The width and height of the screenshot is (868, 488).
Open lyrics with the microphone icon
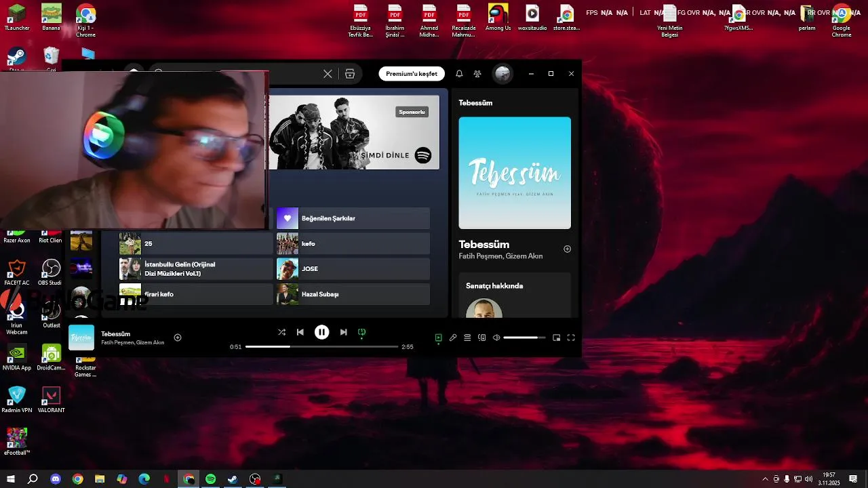pos(453,338)
